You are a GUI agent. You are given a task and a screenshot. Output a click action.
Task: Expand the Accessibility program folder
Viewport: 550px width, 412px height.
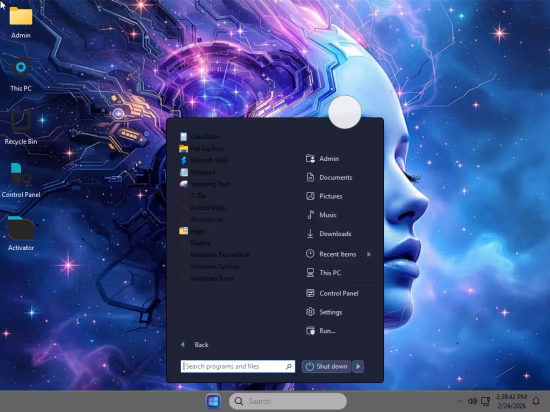[x=202, y=208]
